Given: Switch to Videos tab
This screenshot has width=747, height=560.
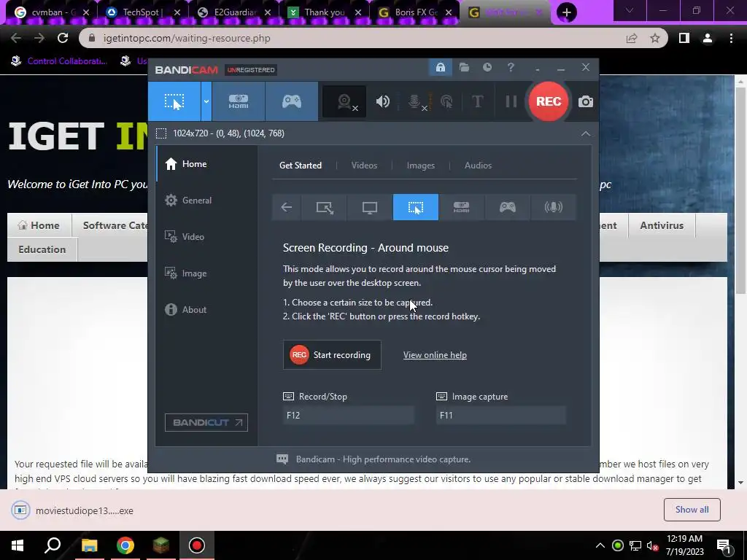Looking at the screenshot, I should point(364,166).
